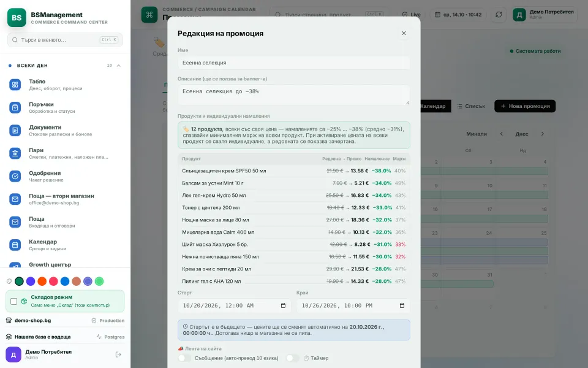This screenshot has height=368, width=588.
Task: Click the Минали button
Action: click(x=477, y=134)
